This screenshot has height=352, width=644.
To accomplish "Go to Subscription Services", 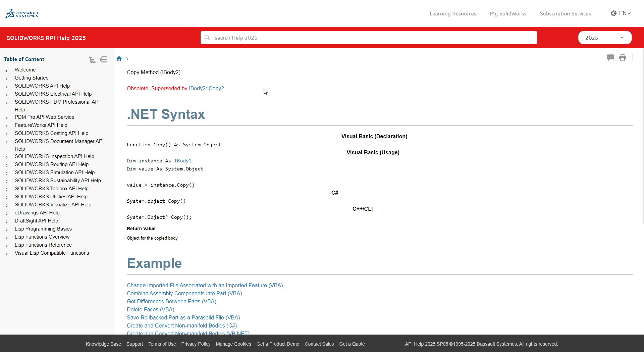I will click(565, 14).
